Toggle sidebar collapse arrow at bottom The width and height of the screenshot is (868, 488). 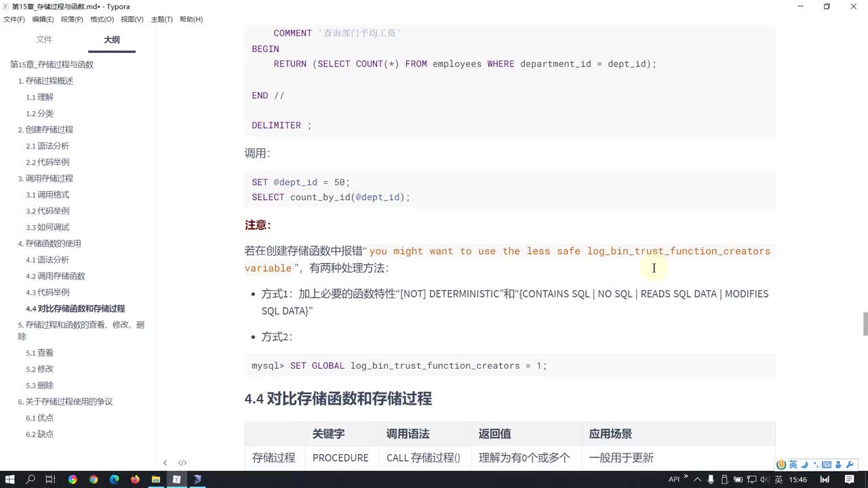tap(165, 463)
